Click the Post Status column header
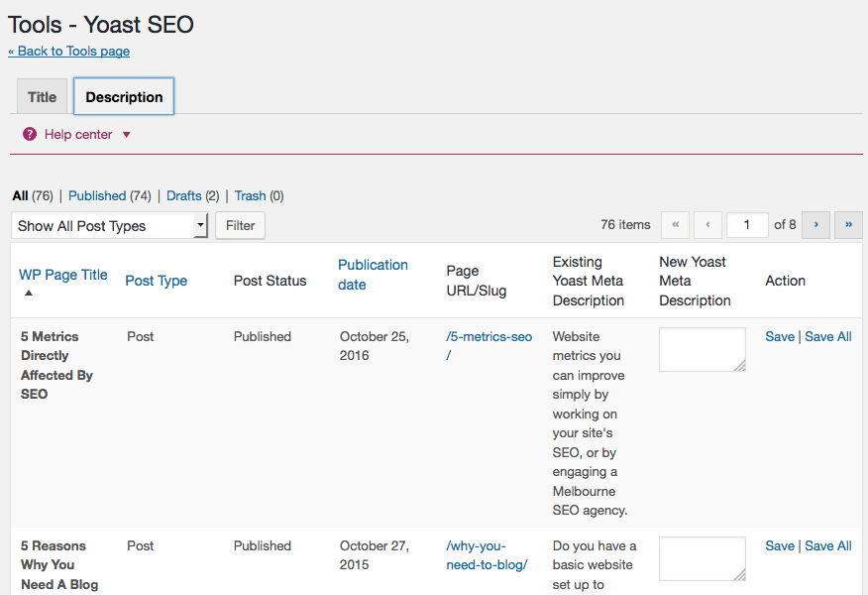 (271, 281)
